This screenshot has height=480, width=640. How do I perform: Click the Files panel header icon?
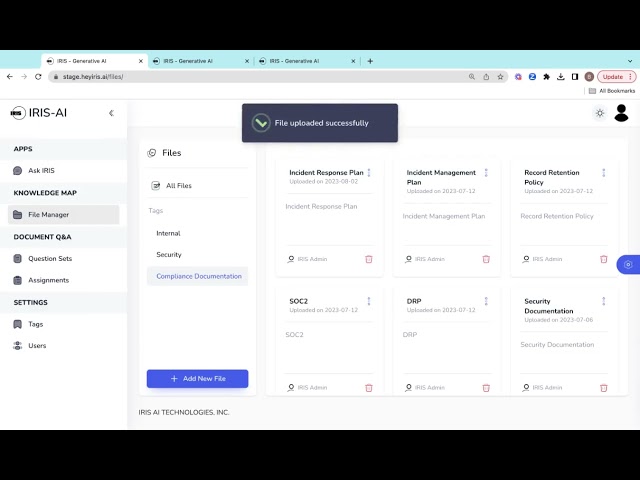pyautogui.click(x=152, y=153)
